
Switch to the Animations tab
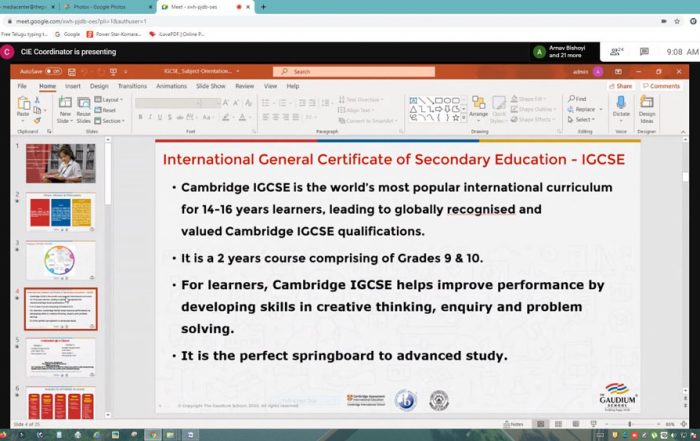(171, 86)
